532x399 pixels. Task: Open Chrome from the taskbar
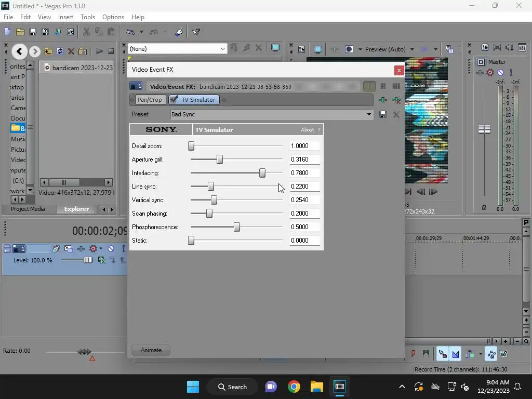[294, 387]
